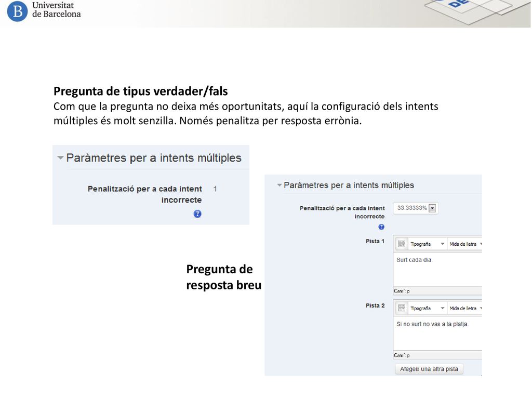Click the right Penalització per a cada intent incorrecte label
The image size is (532, 399).
click(342, 212)
